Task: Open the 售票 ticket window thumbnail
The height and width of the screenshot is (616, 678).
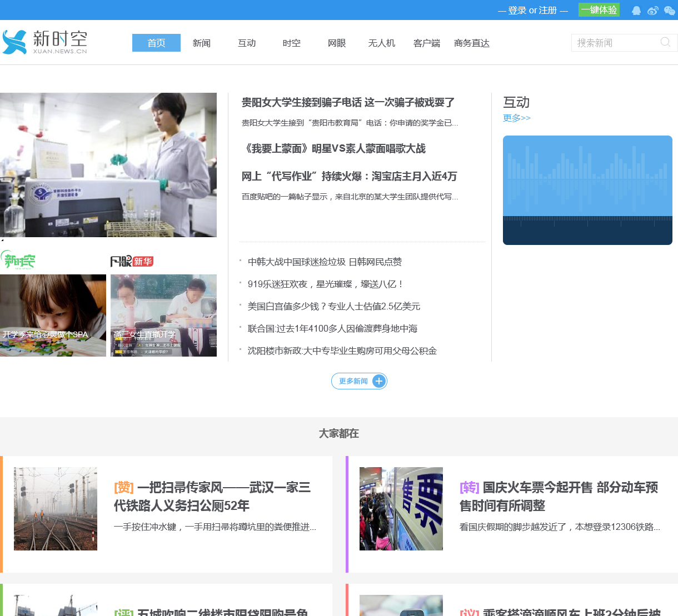Action: [401, 509]
